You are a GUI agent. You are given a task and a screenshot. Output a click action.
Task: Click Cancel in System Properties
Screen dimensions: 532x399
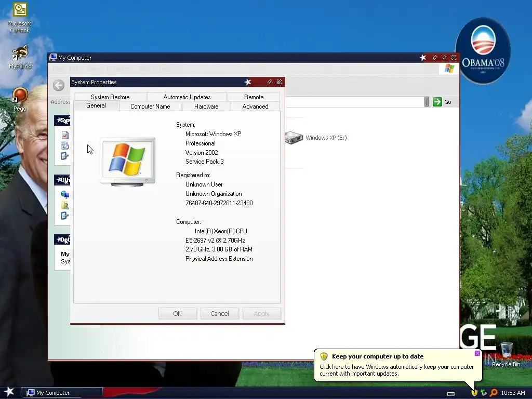tap(220, 313)
